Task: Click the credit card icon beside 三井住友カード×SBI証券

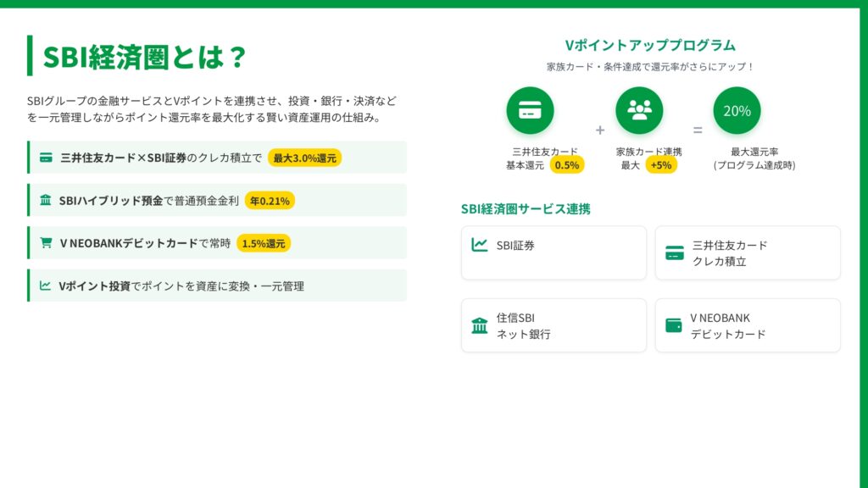Action: pyautogui.click(x=46, y=158)
